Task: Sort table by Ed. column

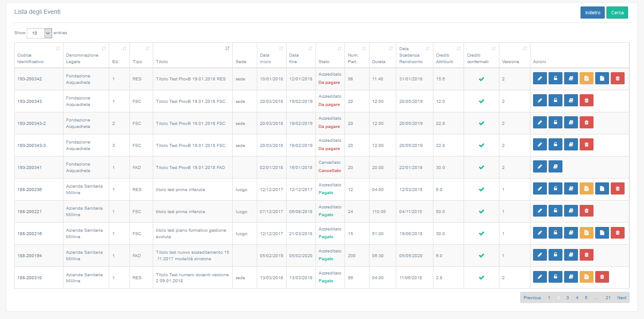Action: click(x=120, y=55)
